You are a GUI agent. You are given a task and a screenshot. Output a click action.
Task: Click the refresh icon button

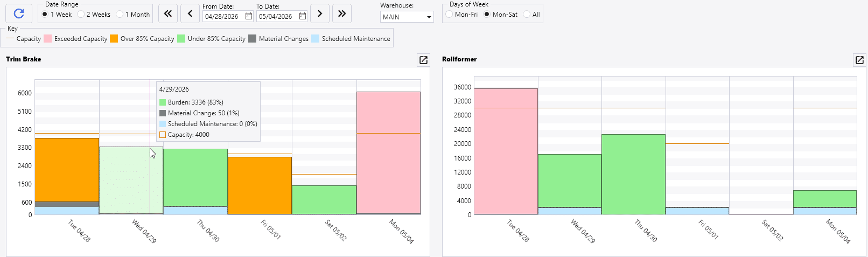pyautogui.click(x=19, y=13)
